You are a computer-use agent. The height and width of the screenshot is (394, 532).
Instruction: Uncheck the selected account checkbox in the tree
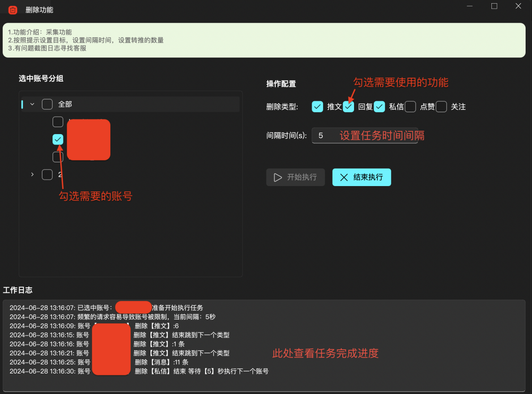click(x=58, y=139)
